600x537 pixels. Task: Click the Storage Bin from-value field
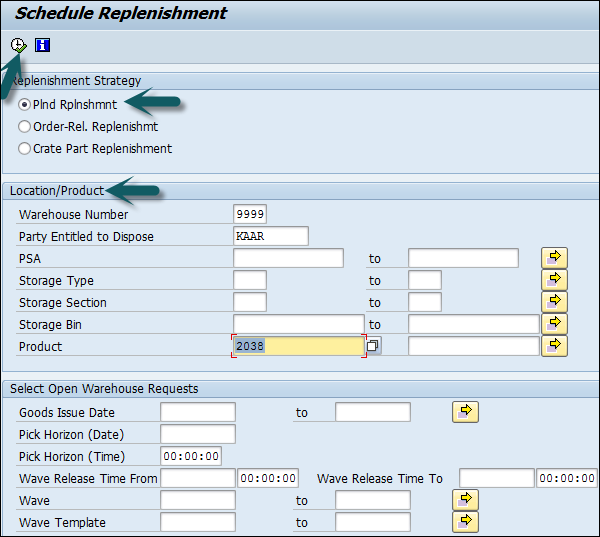pyautogui.click(x=298, y=324)
